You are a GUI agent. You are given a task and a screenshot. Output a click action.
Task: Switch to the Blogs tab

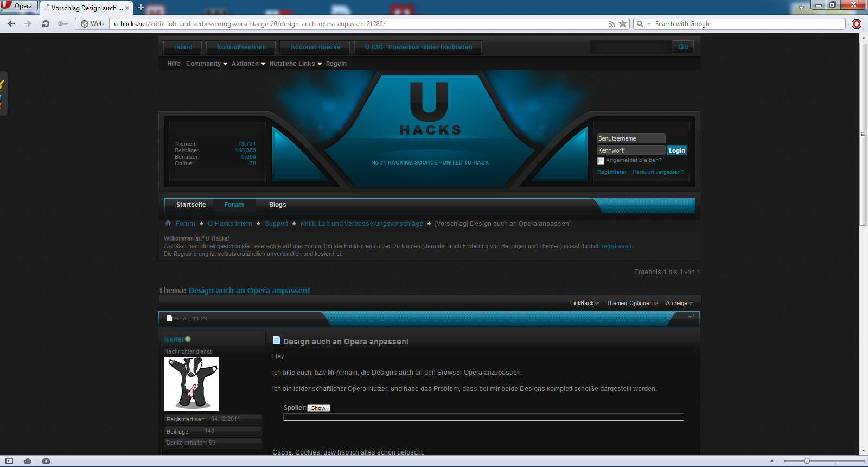tap(277, 205)
